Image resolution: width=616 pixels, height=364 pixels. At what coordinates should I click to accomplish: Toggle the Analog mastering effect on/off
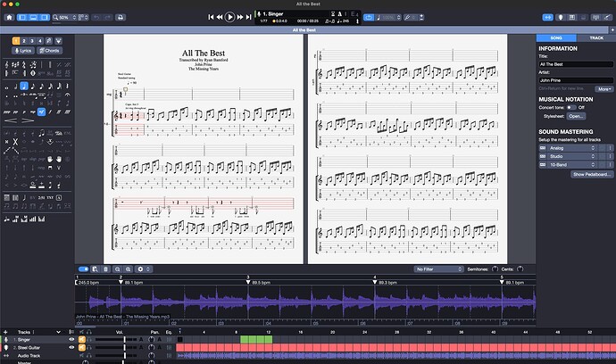(x=543, y=147)
